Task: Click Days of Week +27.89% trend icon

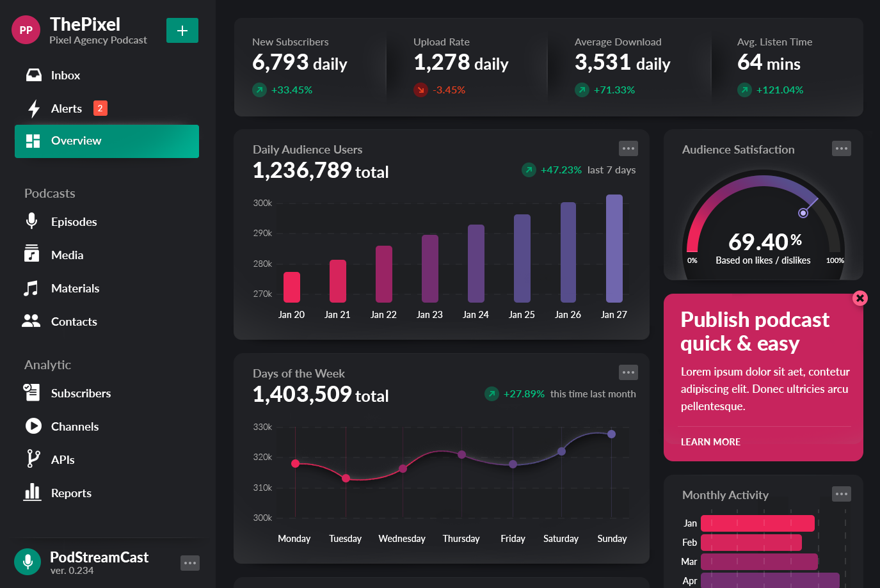Action: [492, 393]
